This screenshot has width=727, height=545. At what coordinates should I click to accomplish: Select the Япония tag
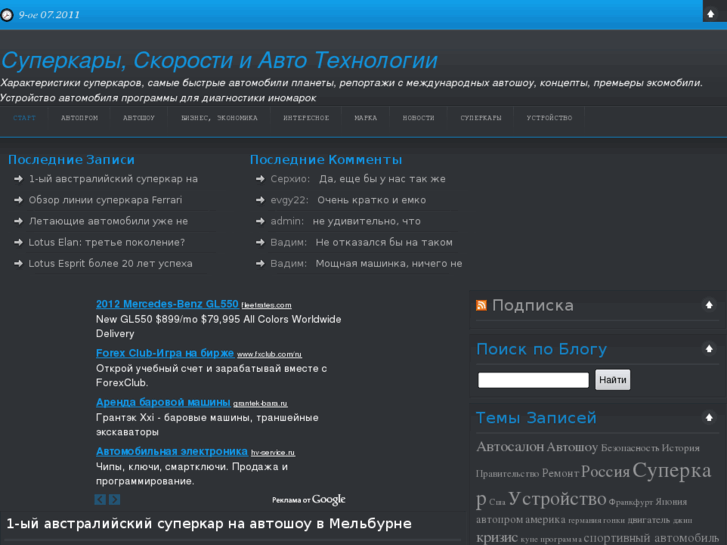click(x=671, y=502)
